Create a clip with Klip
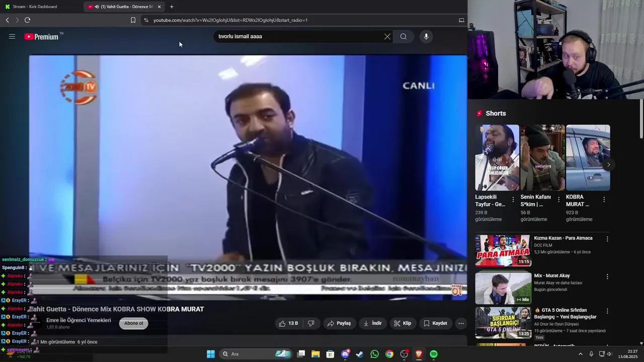Image resolution: width=644 pixels, height=362 pixels. [x=403, y=323]
